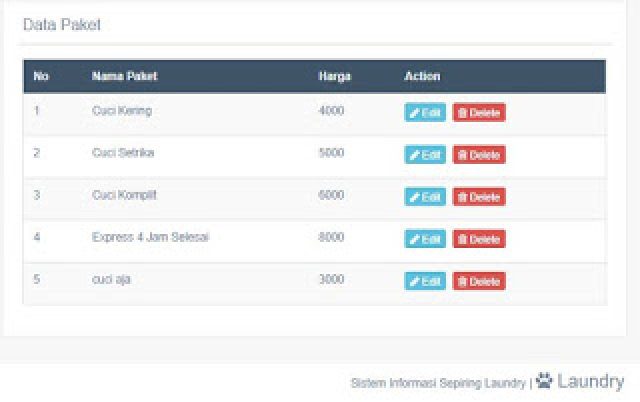Select the 'cuci aja' name cell
Screen dimensions: 640x402
click(111, 280)
